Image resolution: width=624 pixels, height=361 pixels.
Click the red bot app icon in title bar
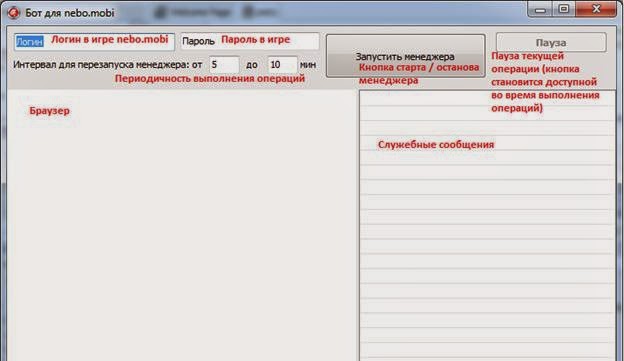pos(14,13)
